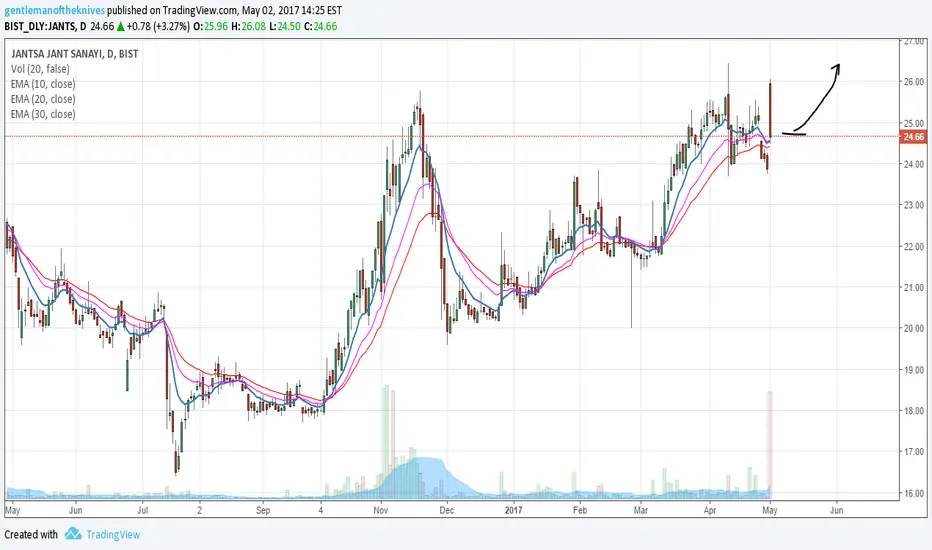Open the TradingView link in footer
Image resolution: width=932 pixels, height=550 pixels.
coord(113,535)
